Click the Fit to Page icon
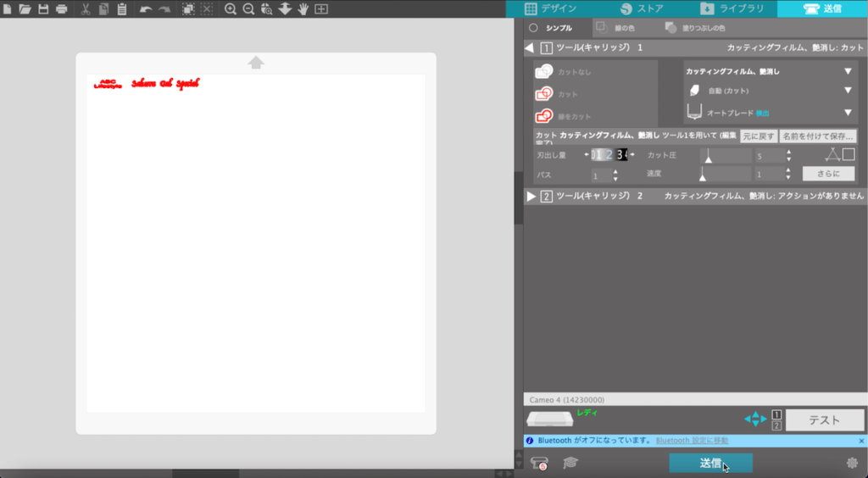The image size is (868, 478). (x=321, y=8)
